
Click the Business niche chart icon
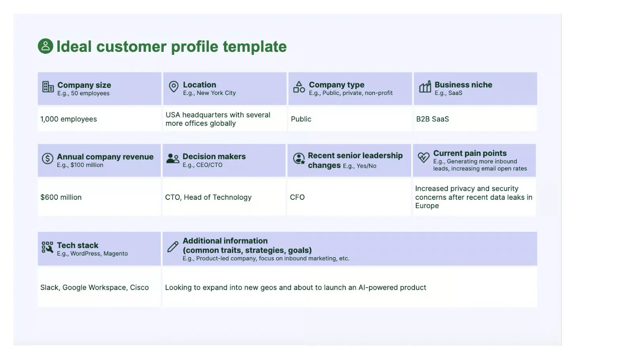[425, 87]
